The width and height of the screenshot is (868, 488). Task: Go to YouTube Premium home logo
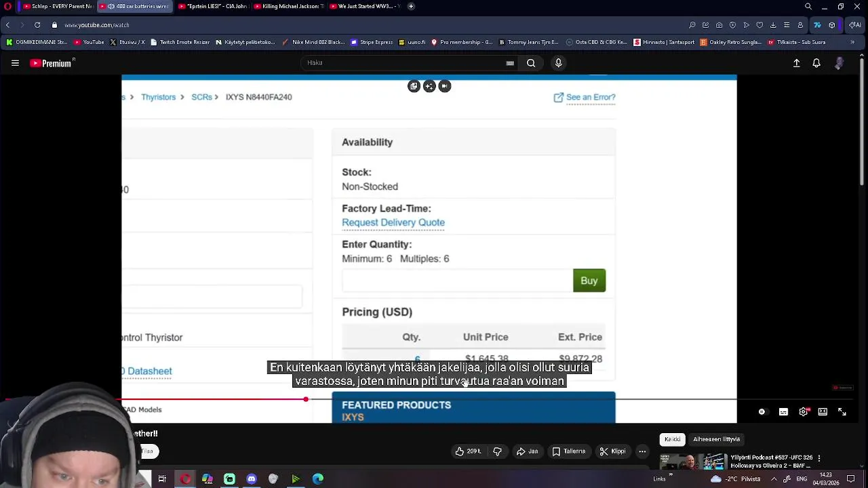click(50, 63)
